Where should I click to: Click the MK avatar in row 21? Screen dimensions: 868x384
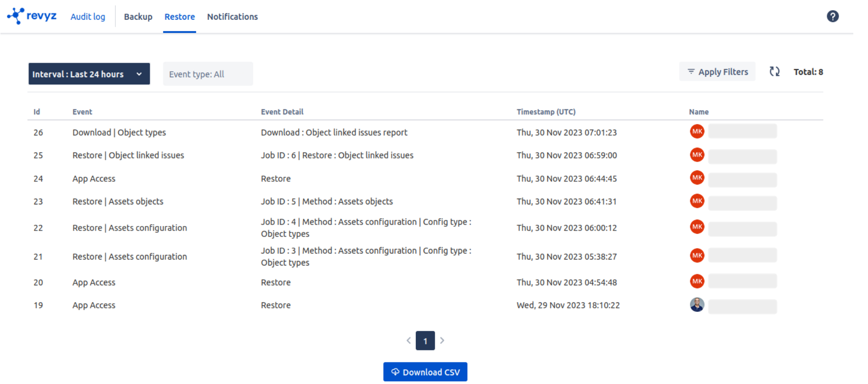pyautogui.click(x=697, y=255)
